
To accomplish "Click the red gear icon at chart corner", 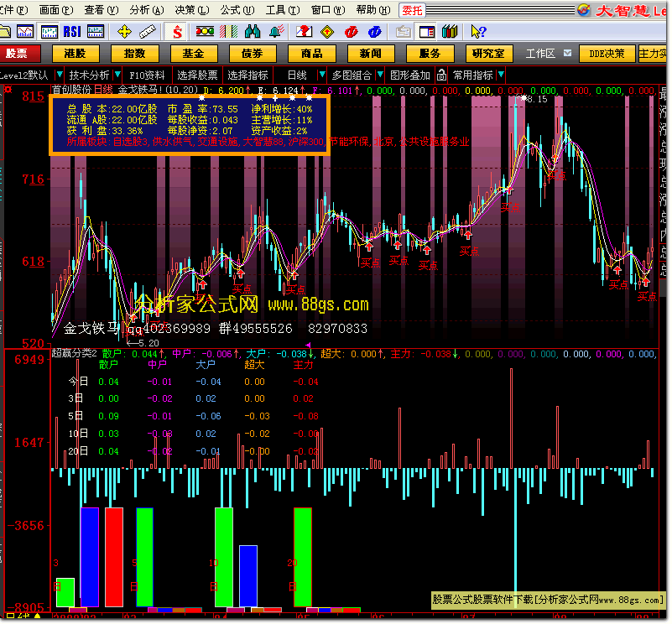I will tap(8, 90).
